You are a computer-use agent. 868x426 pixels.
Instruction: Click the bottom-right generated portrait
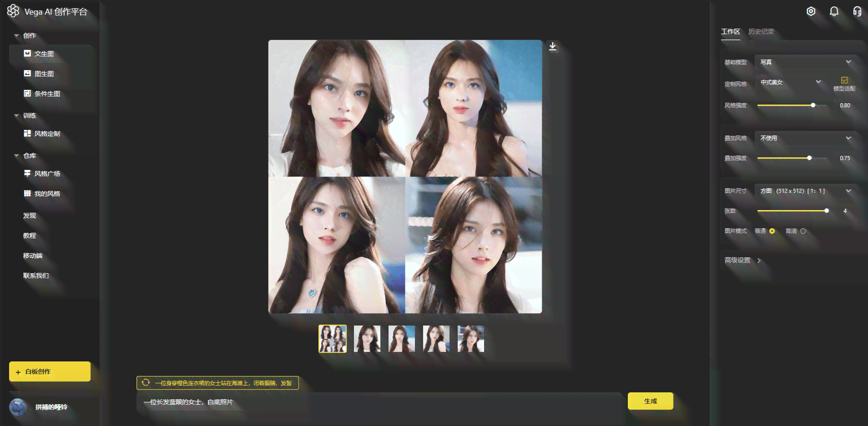474,245
